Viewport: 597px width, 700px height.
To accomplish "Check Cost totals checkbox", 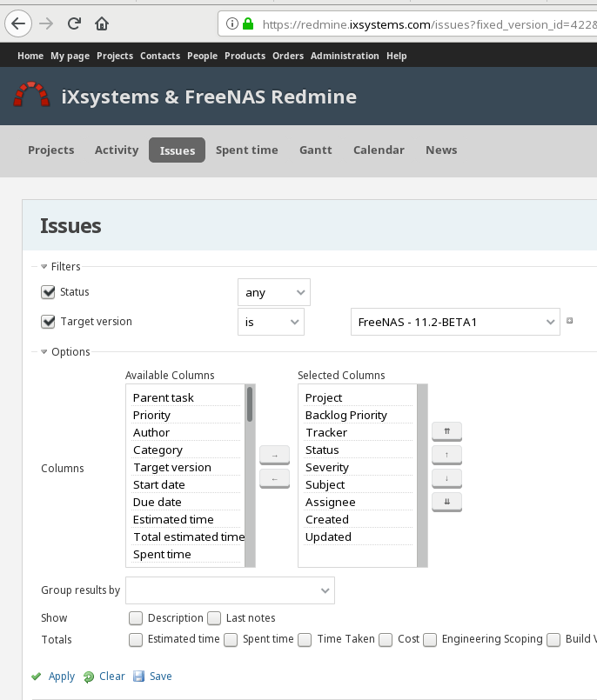I will tap(386, 640).
